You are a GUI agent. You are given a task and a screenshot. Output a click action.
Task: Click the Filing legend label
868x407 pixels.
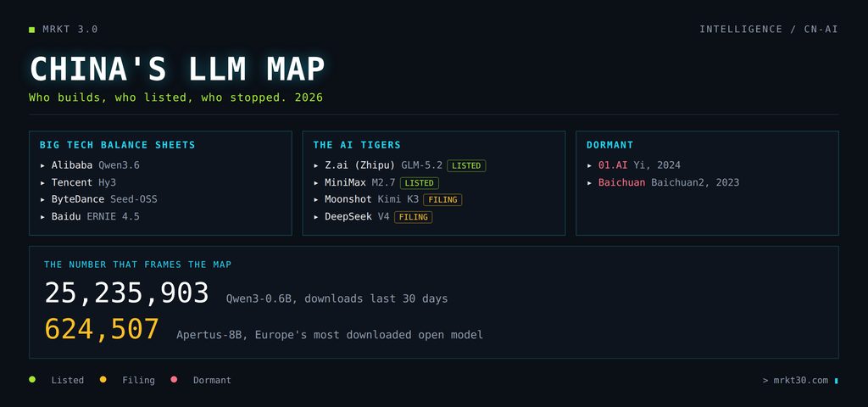click(138, 381)
